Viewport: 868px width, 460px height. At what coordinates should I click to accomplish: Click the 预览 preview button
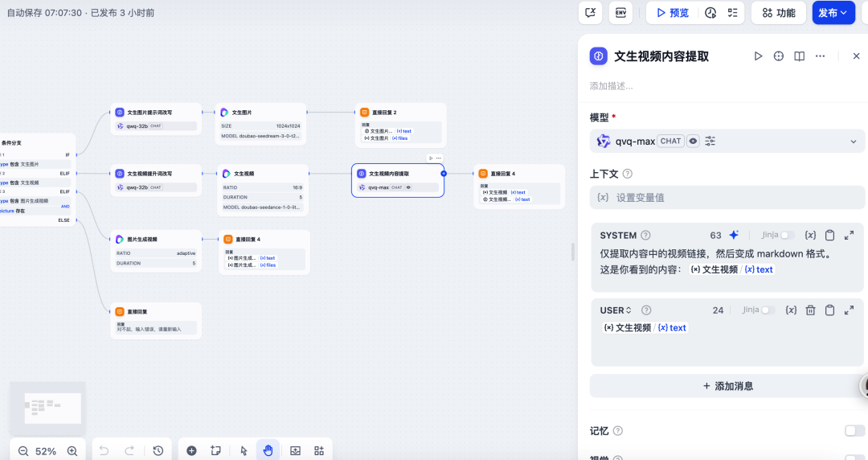pyautogui.click(x=673, y=13)
